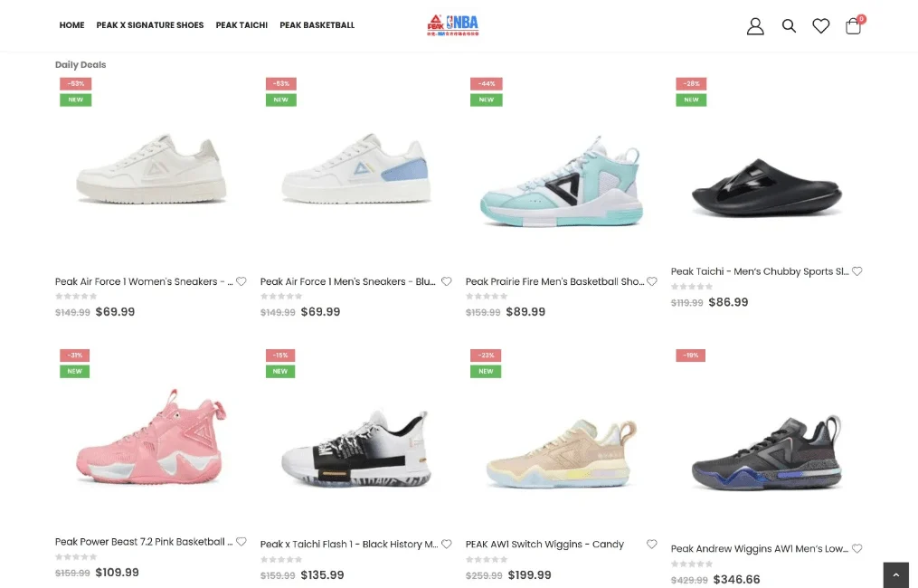Click the search magnifier icon

tap(789, 25)
